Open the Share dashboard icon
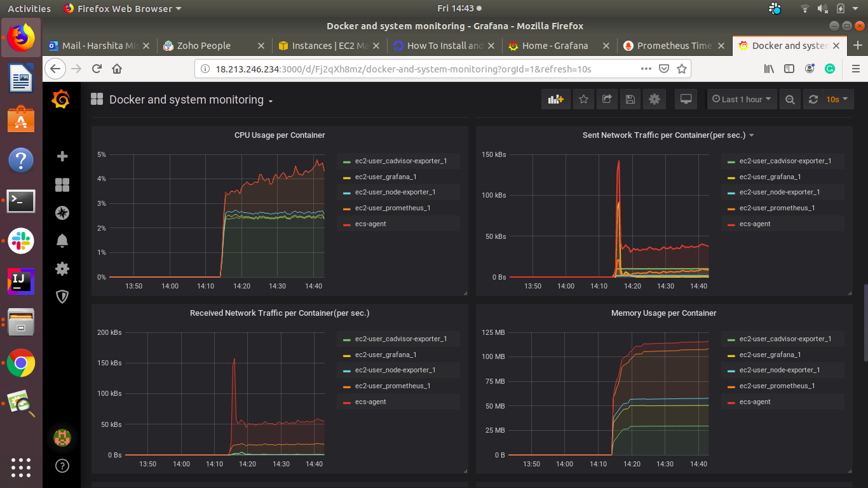Screen dimensions: 868x488 [607, 99]
